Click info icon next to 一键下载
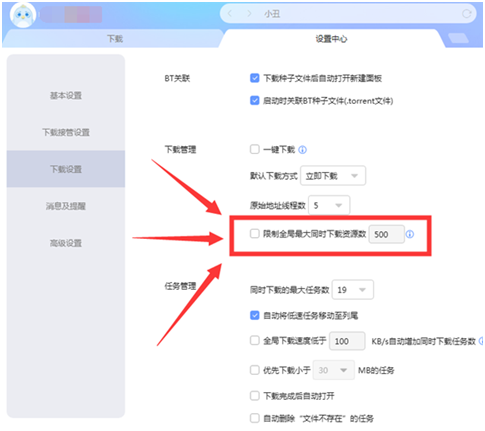This screenshot has width=485, height=431. (x=302, y=150)
